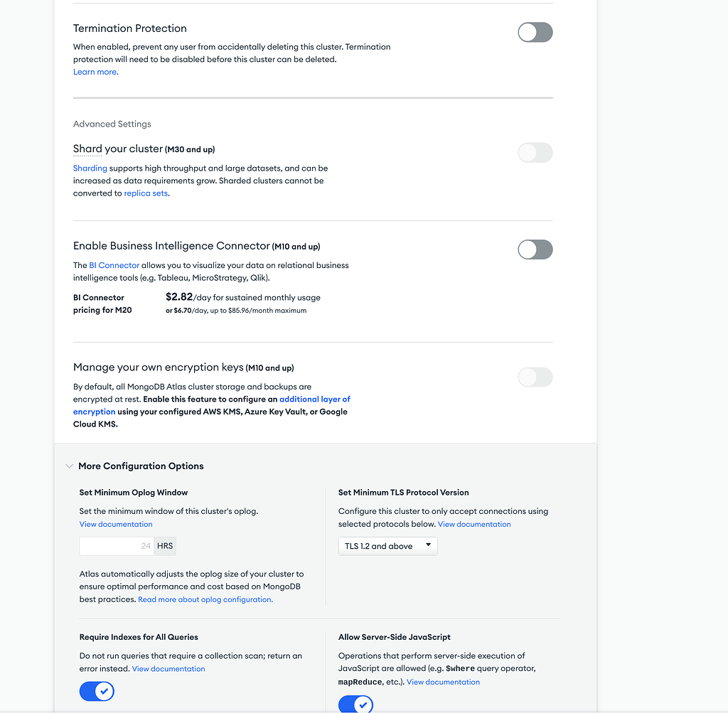Click Read more about oplog configuration
This screenshot has height=713, width=728.
[x=205, y=599]
